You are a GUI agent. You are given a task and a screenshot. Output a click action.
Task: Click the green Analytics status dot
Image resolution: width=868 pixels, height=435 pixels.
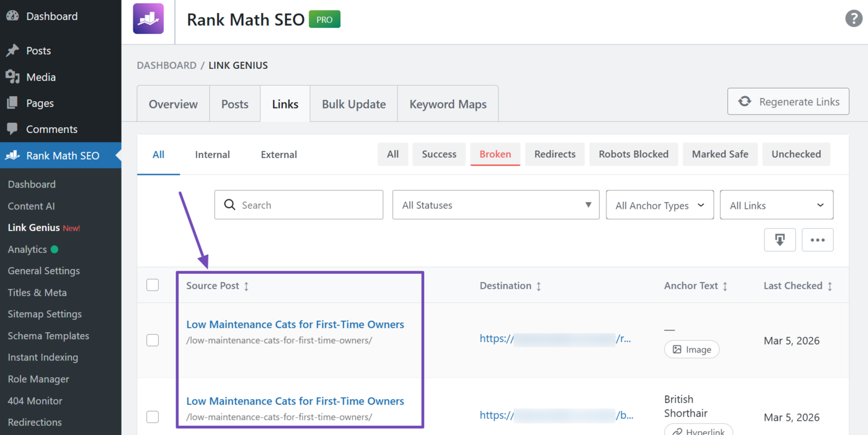54,249
